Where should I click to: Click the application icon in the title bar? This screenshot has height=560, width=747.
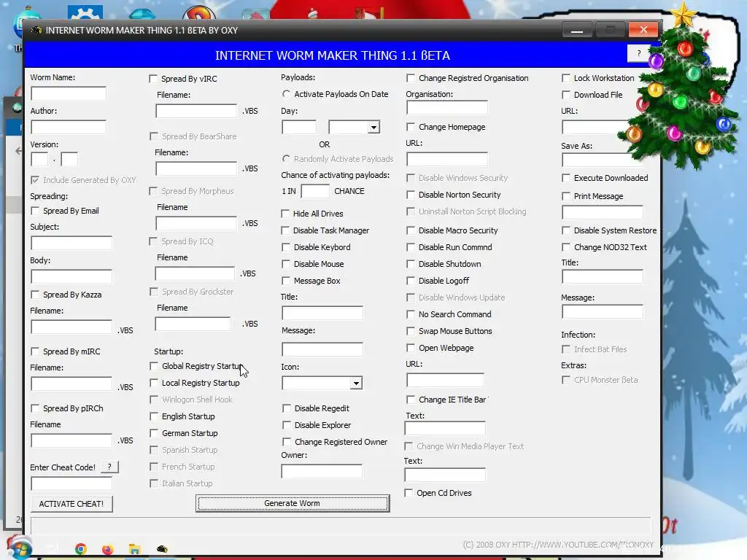36,30
